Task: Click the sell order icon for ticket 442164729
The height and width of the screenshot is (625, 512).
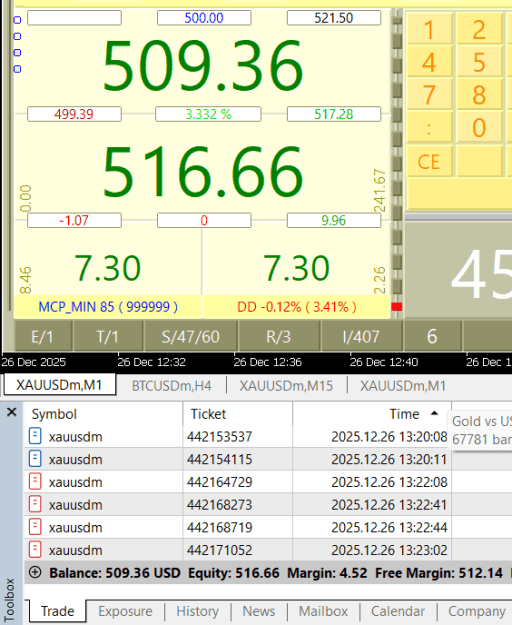Action: tap(35, 482)
